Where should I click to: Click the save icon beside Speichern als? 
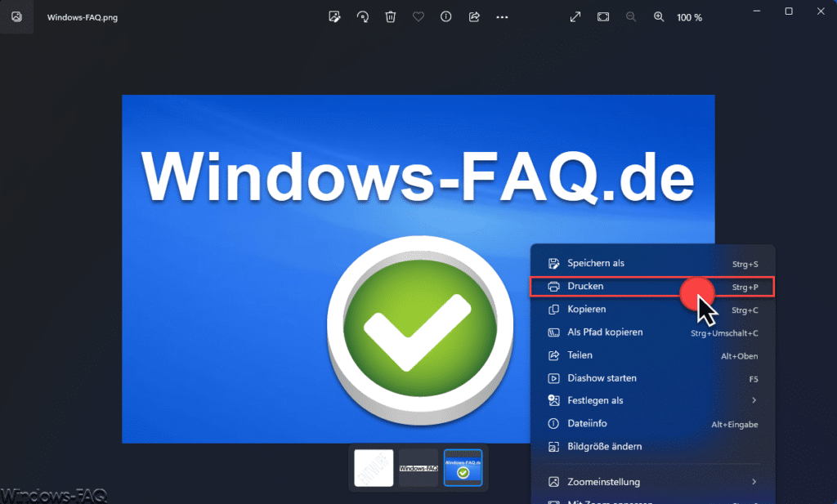coord(553,264)
